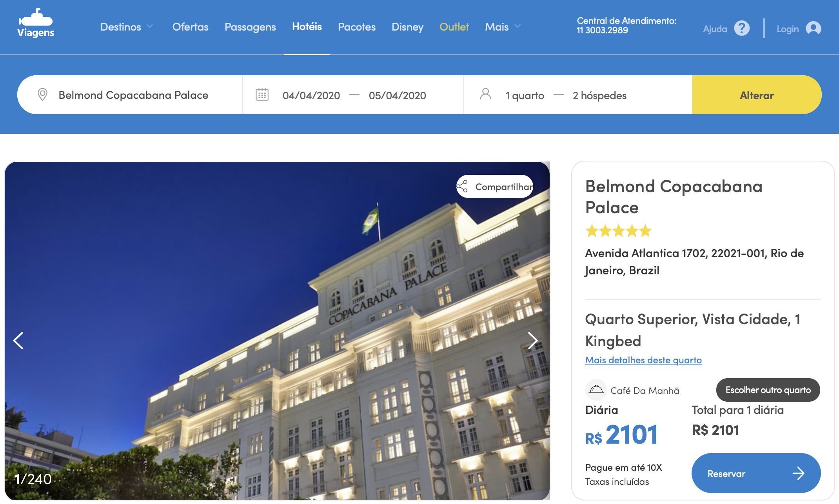Click the Reservar button

(756, 473)
